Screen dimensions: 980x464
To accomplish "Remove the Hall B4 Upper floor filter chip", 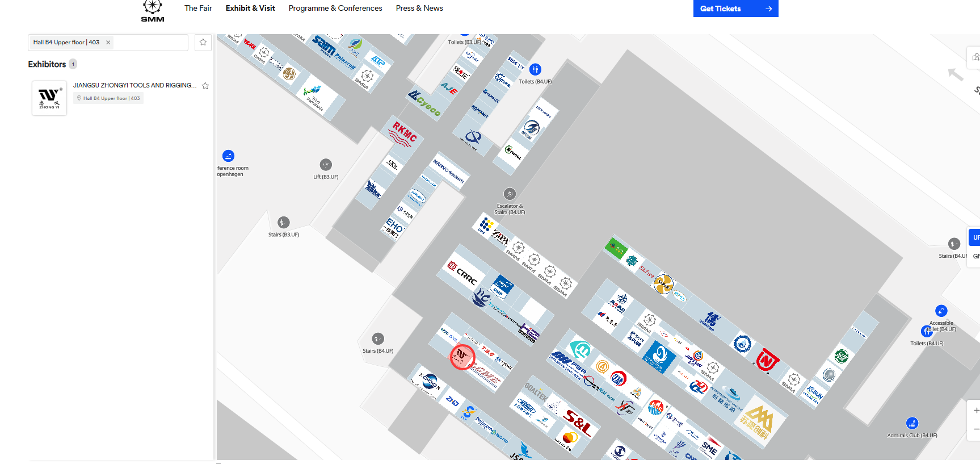I will pos(108,43).
